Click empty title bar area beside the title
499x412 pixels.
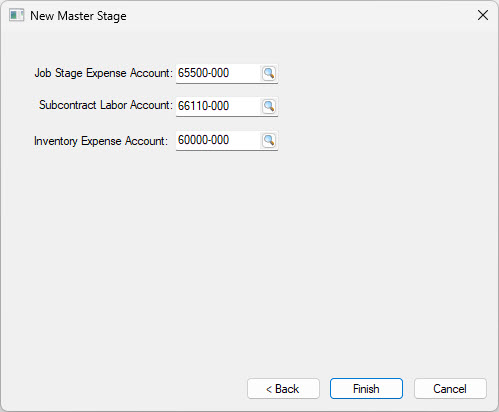300,16
